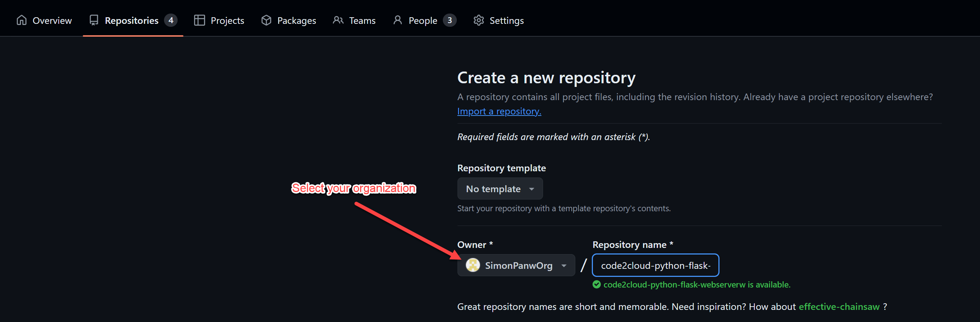
Task: Open the SimonPanwOrg owner dropdown
Action: [x=516, y=265]
